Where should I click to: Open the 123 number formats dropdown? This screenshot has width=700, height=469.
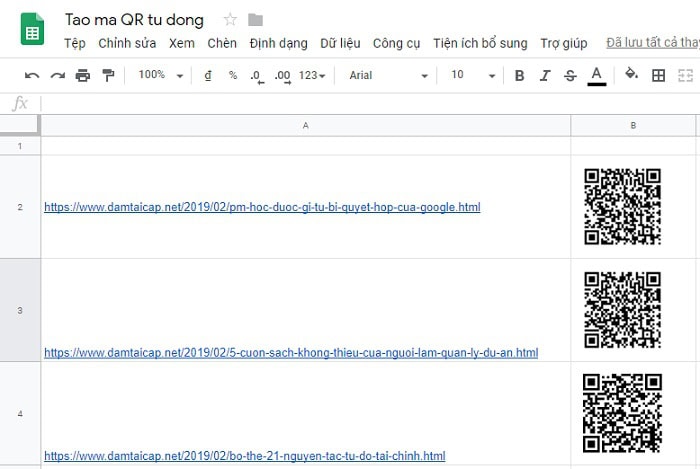(x=312, y=75)
